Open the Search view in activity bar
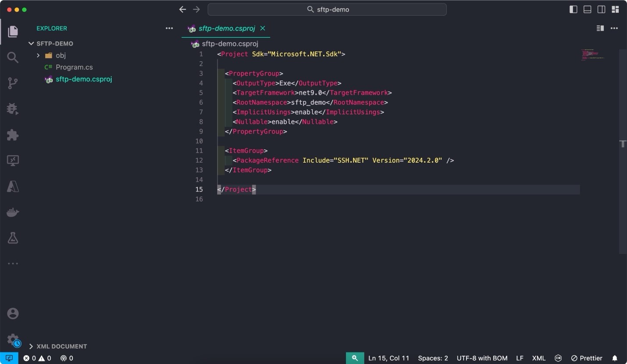This screenshot has width=627, height=364. coord(13,57)
